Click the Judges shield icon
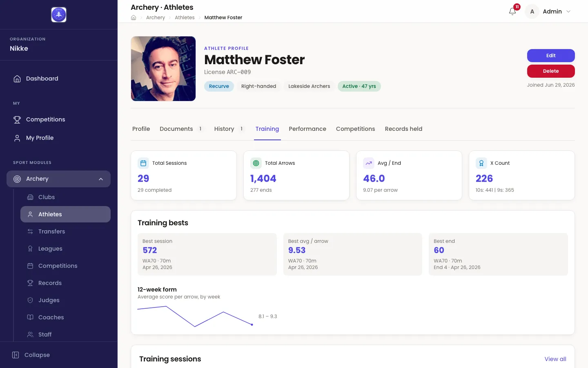Image resolution: width=588 pixels, height=368 pixels. coord(30,300)
